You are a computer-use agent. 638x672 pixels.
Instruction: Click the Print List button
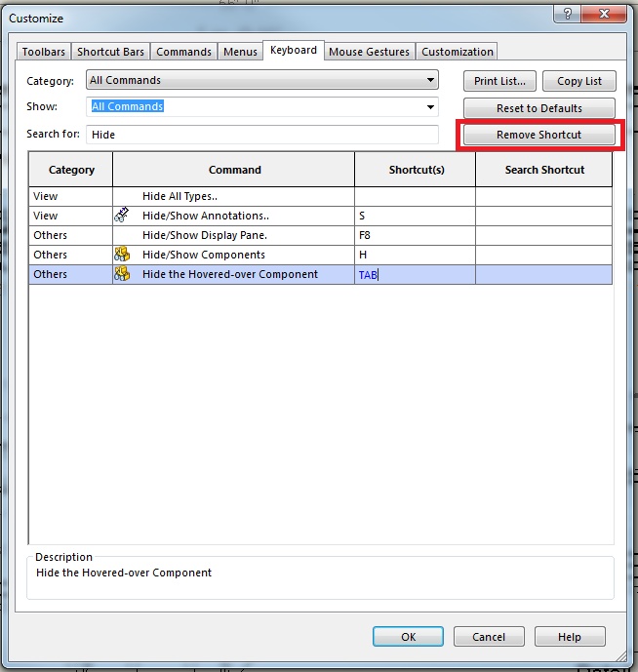[499, 81]
